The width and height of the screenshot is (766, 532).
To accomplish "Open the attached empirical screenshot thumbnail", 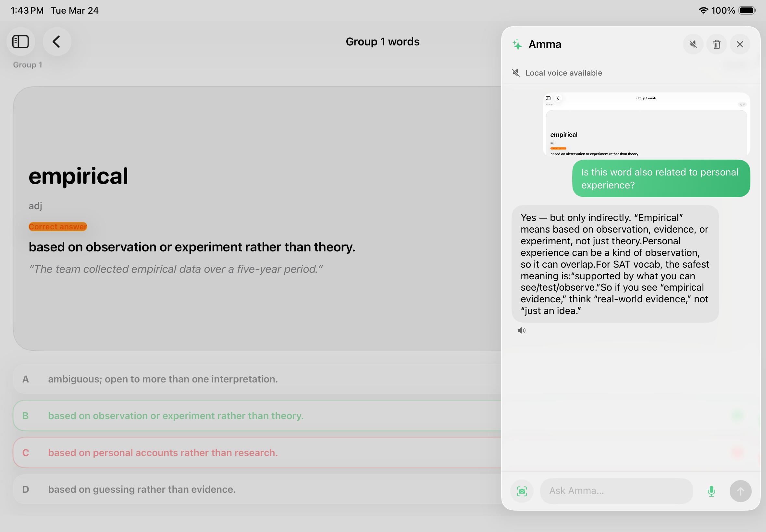I will point(646,124).
